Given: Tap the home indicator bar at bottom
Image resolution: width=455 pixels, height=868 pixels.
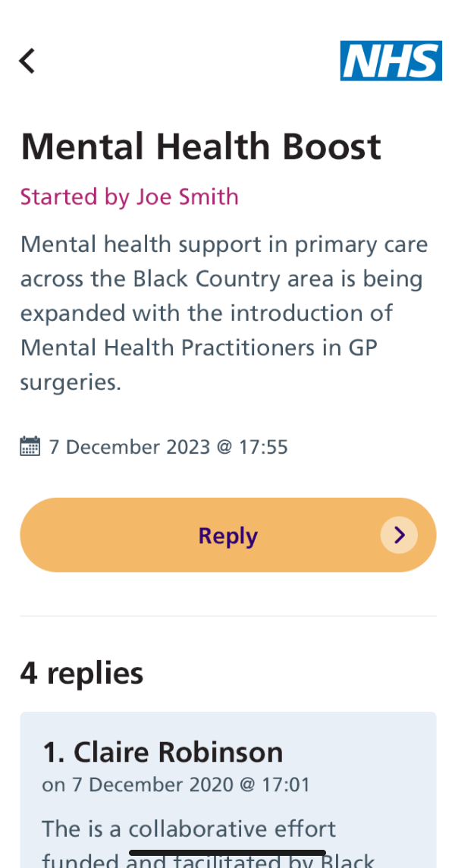Looking at the screenshot, I should tap(227, 854).
